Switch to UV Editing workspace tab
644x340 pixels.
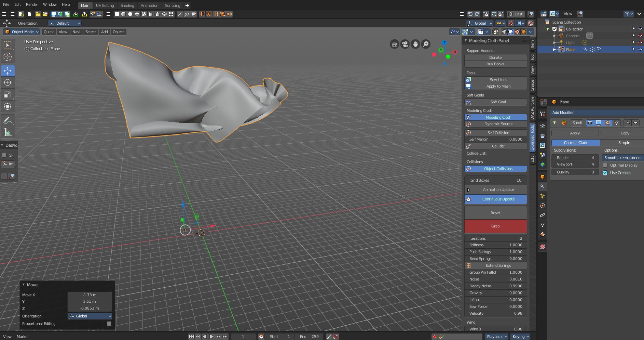click(105, 5)
